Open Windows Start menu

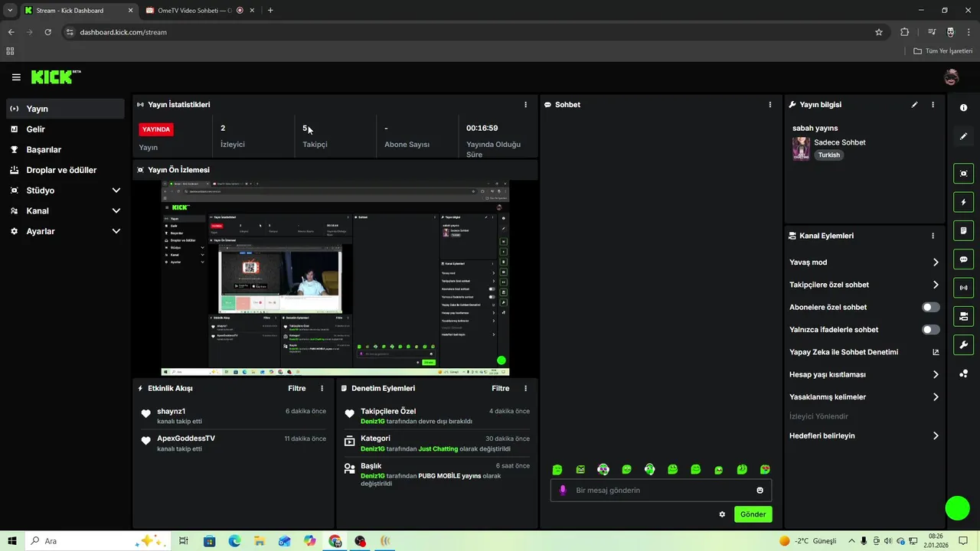[x=12, y=541]
